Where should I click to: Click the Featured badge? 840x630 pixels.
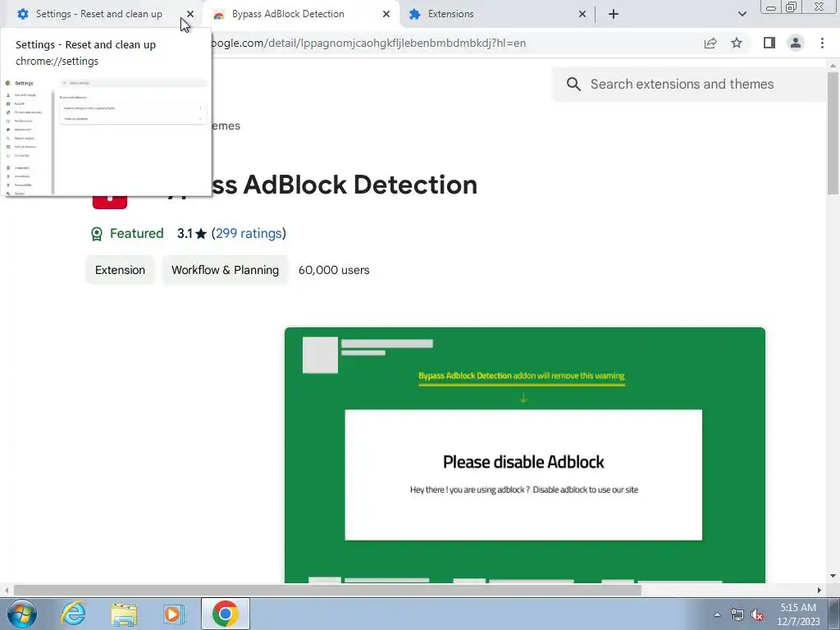coord(127,234)
